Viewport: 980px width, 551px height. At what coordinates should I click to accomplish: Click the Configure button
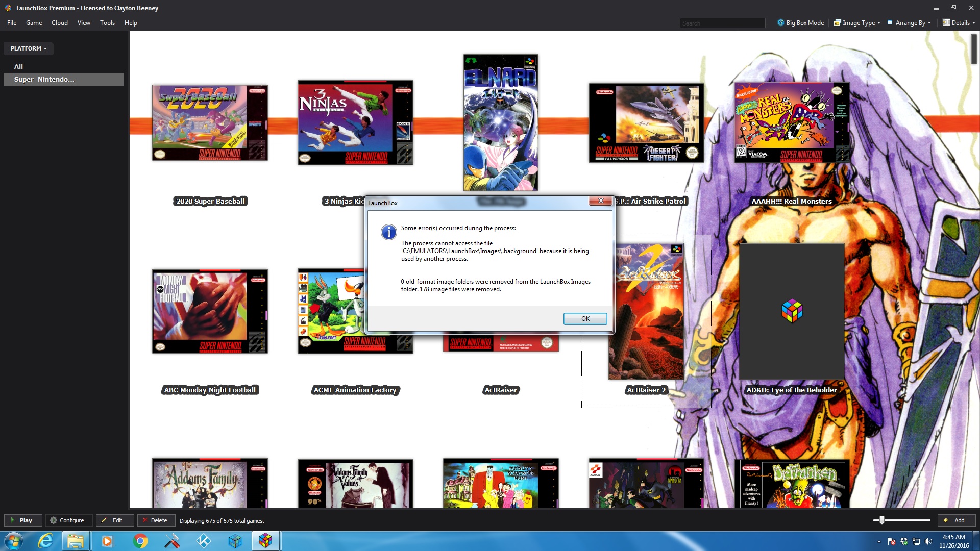click(68, 520)
